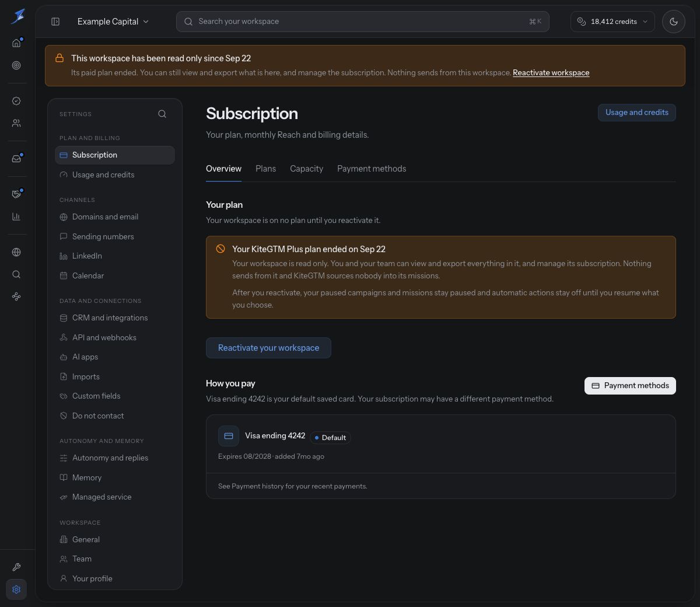
Task: Click Reactivate your workspace button
Action: [x=268, y=348]
